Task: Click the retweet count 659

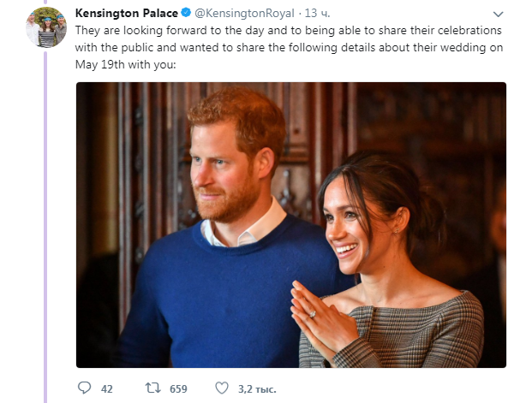Action: pyautogui.click(x=178, y=388)
